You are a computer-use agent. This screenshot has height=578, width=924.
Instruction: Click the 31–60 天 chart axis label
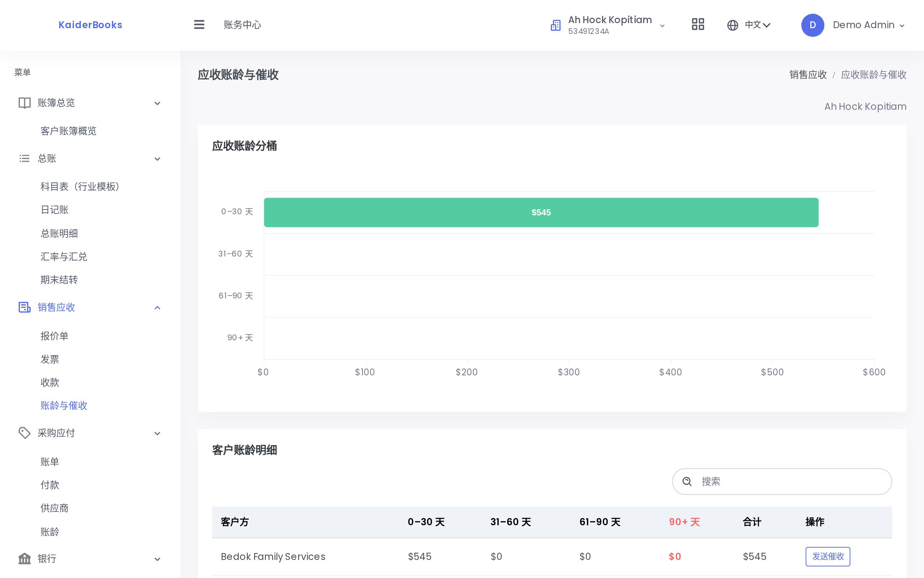point(235,254)
